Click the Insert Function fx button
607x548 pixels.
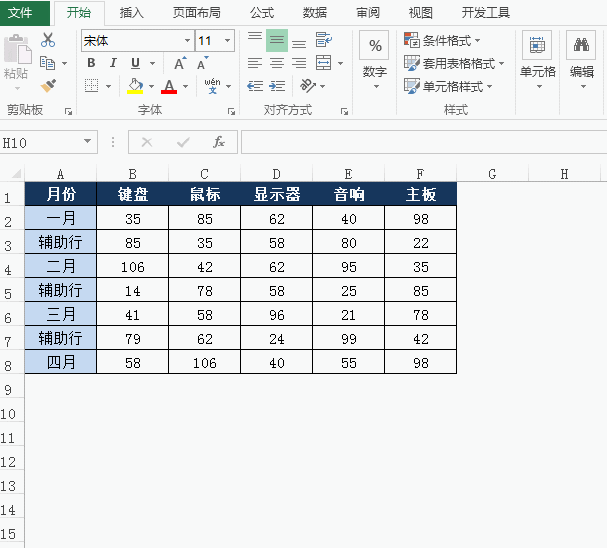click(x=219, y=142)
